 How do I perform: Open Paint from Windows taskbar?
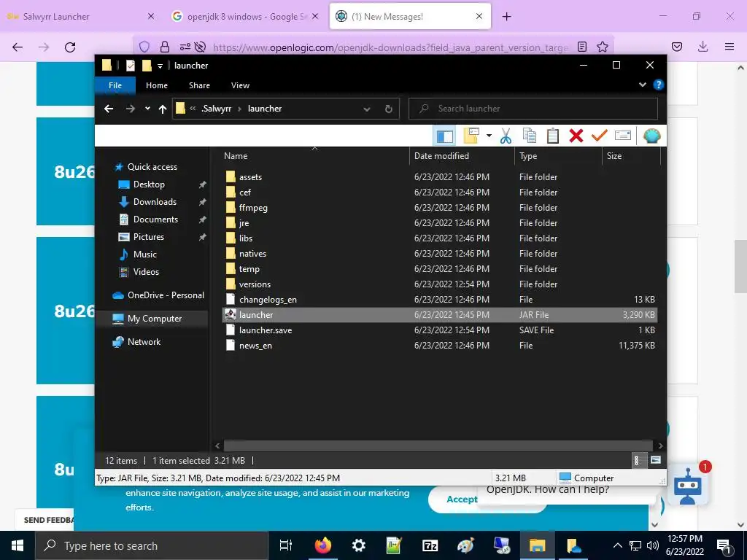point(465,545)
